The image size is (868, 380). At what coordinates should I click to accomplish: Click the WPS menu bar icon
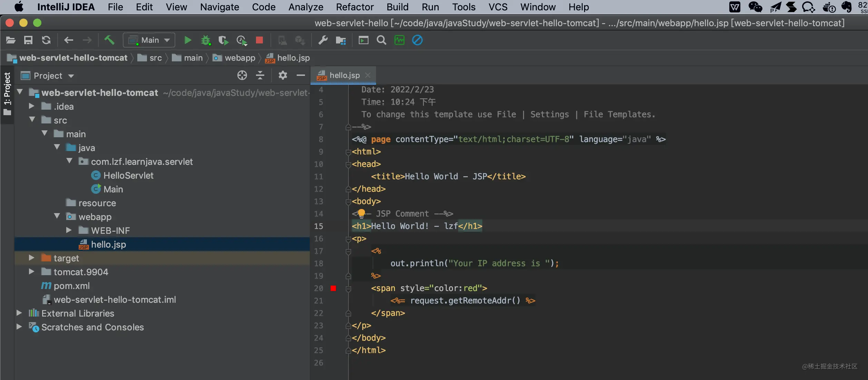(735, 7)
